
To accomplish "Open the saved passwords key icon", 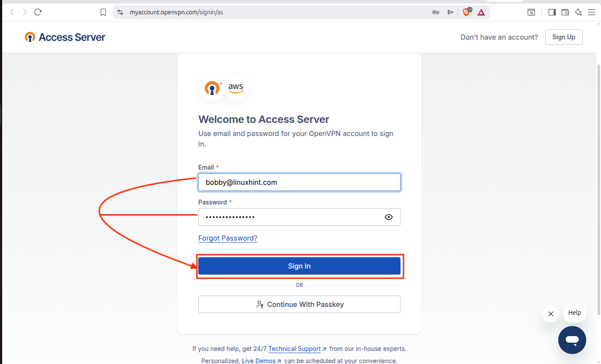I will point(435,12).
